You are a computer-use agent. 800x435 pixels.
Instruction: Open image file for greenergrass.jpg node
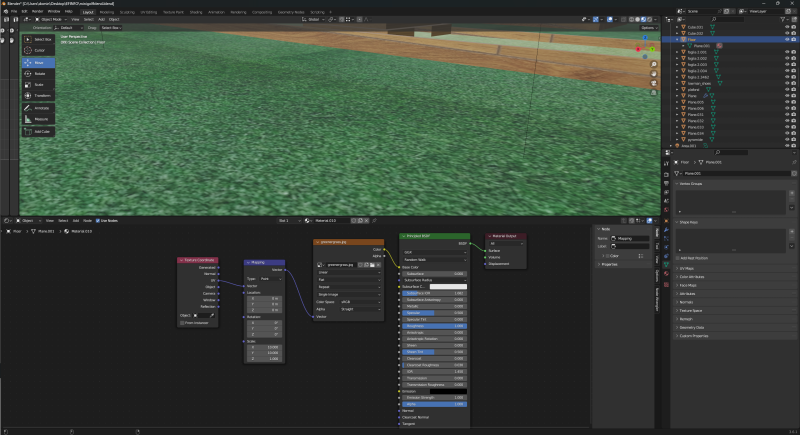click(372, 265)
